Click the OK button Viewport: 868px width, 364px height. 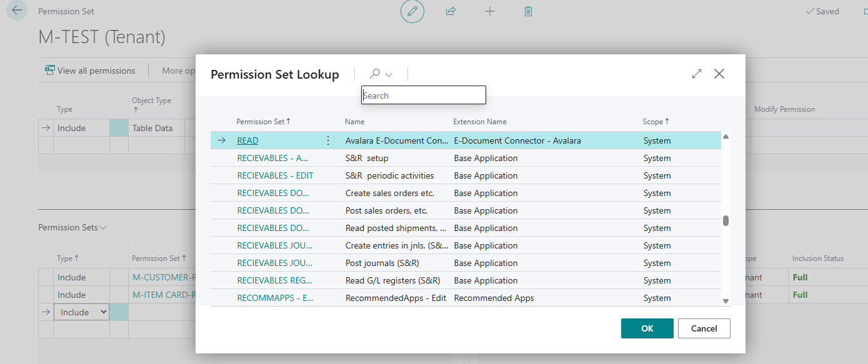(x=647, y=328)
